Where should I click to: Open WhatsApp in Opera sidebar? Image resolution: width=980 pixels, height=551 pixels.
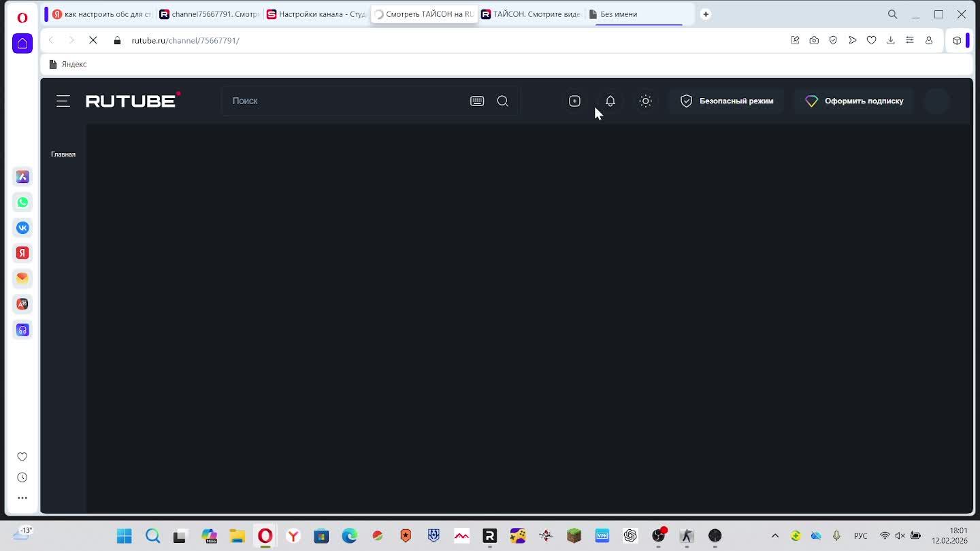click(x=22, y=202)
